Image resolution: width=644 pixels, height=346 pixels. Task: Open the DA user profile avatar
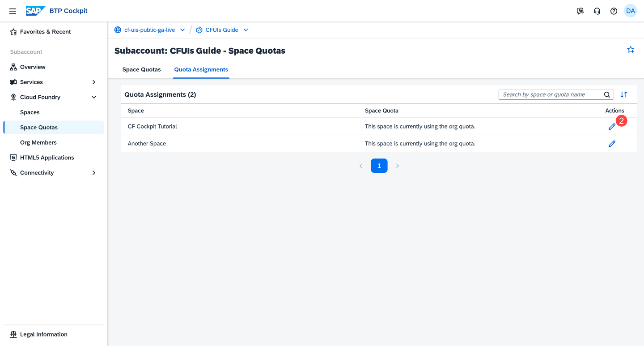point(631,11)
